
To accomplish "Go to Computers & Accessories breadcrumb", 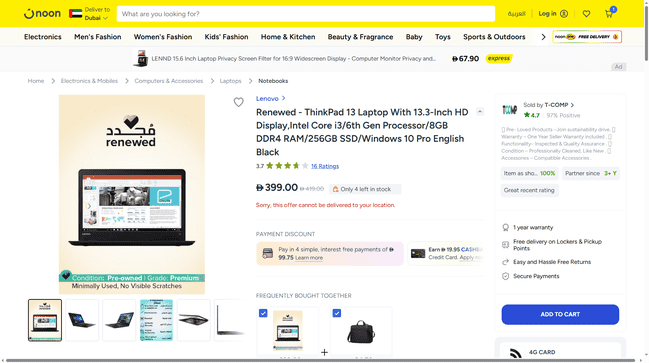I will (169, 81).
